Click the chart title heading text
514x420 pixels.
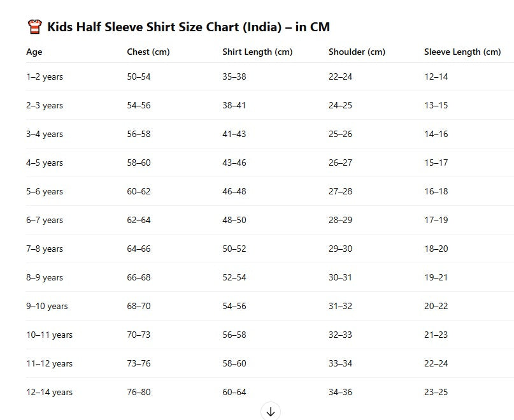click(189, 27)
